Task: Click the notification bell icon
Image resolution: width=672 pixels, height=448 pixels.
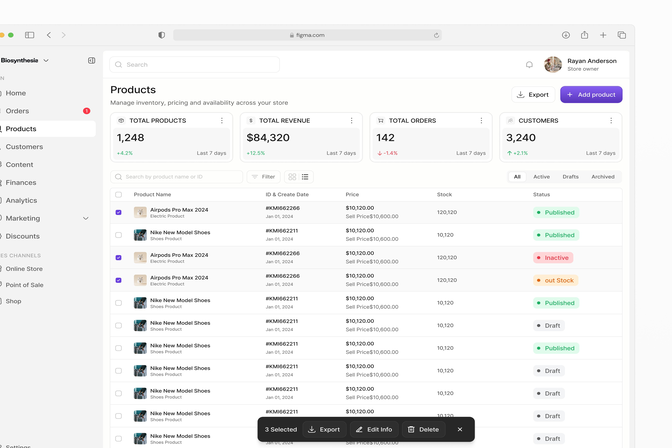Action: 529,65
